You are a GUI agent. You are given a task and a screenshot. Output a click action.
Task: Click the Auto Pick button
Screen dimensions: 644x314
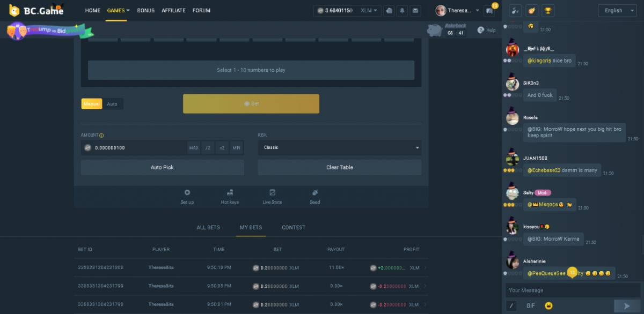click(162, 167)
